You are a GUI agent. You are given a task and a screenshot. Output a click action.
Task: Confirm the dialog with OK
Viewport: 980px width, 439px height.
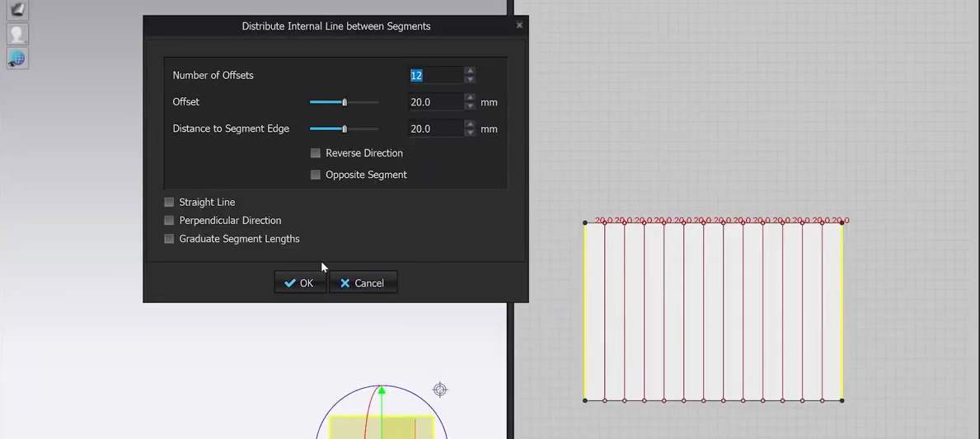pos(300,283)
